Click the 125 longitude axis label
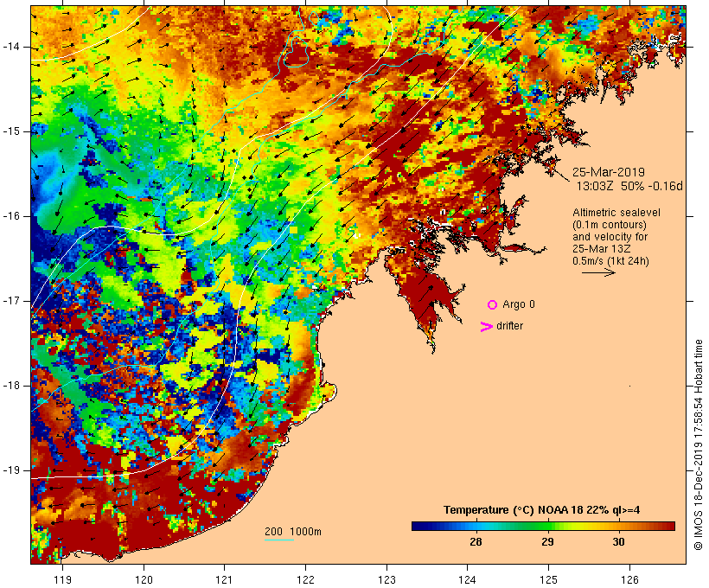 click(548, 579)
